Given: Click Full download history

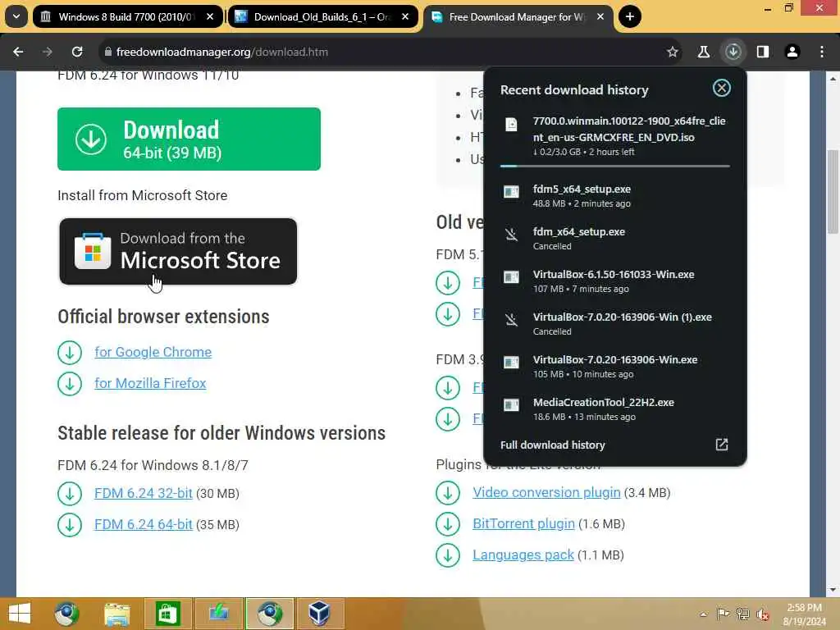Looking at the screenshot, I should pyautogui.click(x=552, y=445).
